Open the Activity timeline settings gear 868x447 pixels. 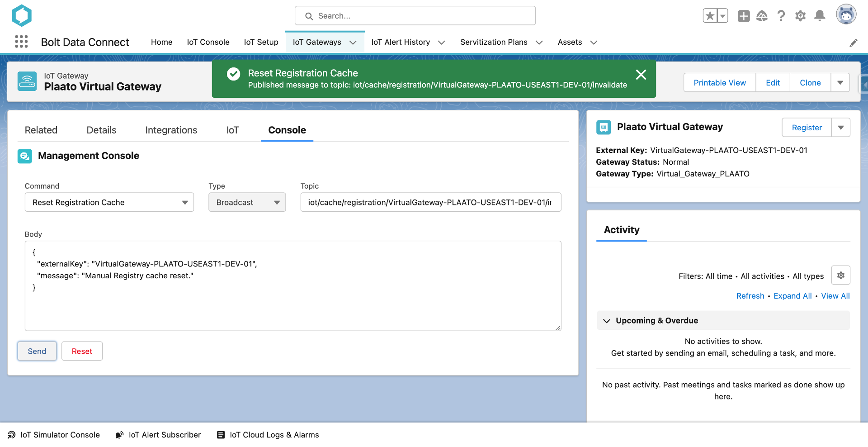[840, 275]
